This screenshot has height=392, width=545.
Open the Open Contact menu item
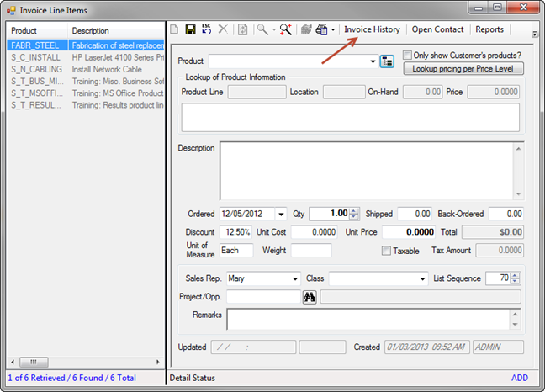(437, 29)
